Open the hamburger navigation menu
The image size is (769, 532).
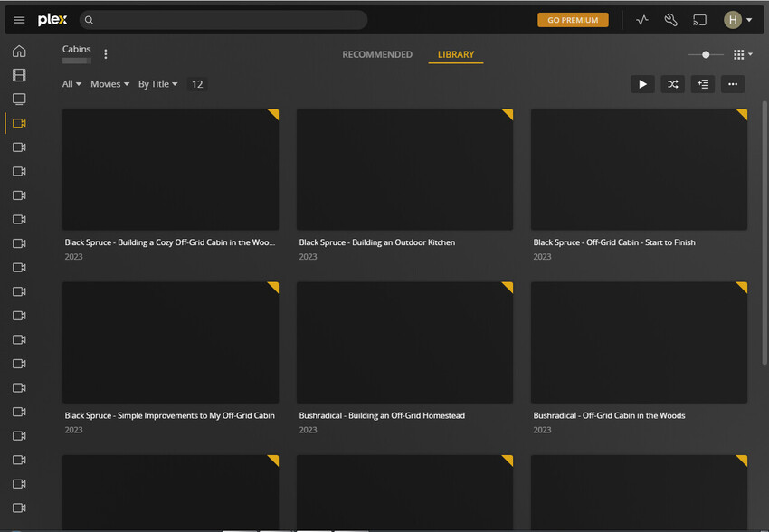[x=19, y=20]
